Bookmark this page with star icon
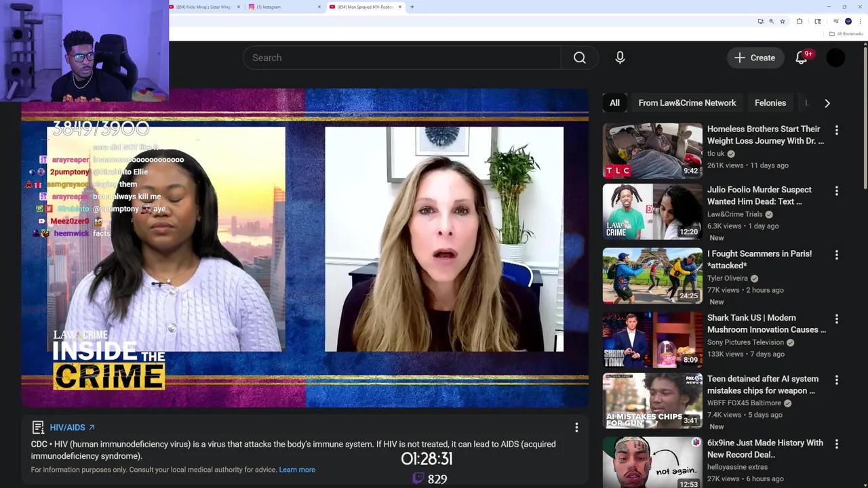 (783, 21)
